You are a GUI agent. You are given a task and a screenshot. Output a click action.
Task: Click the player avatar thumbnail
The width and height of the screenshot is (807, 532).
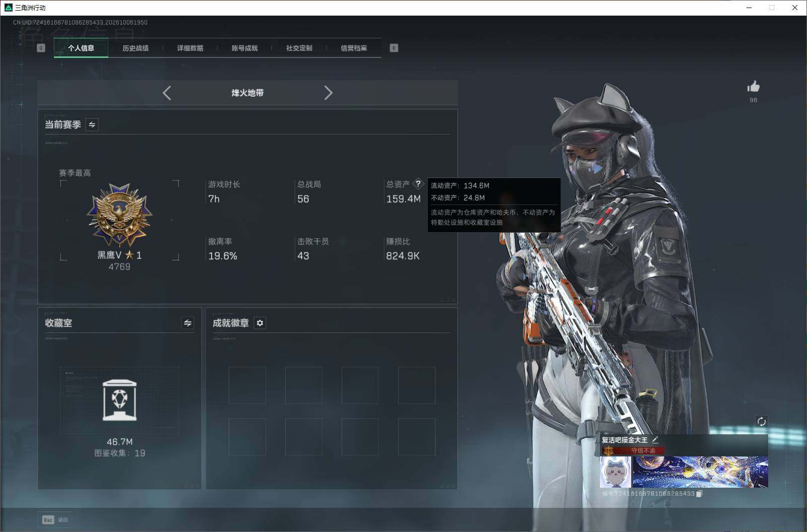click(615, 472)
